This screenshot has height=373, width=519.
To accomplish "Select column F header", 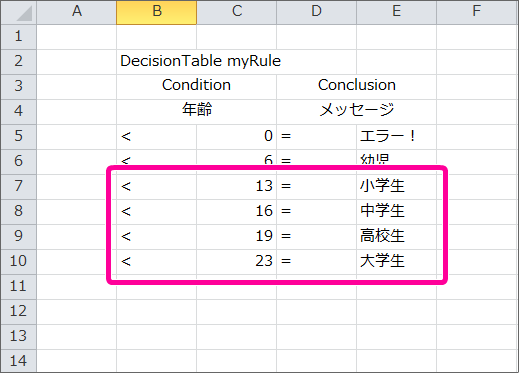I will 477,12.
